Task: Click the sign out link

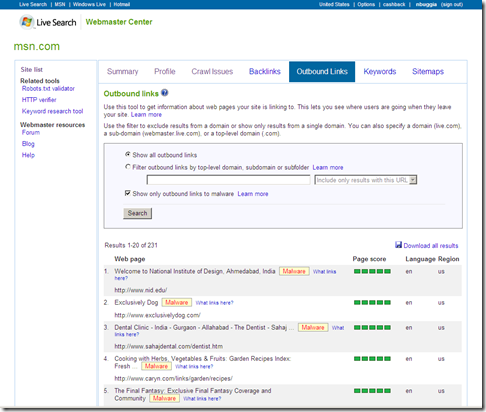Action: click(452, 4)
